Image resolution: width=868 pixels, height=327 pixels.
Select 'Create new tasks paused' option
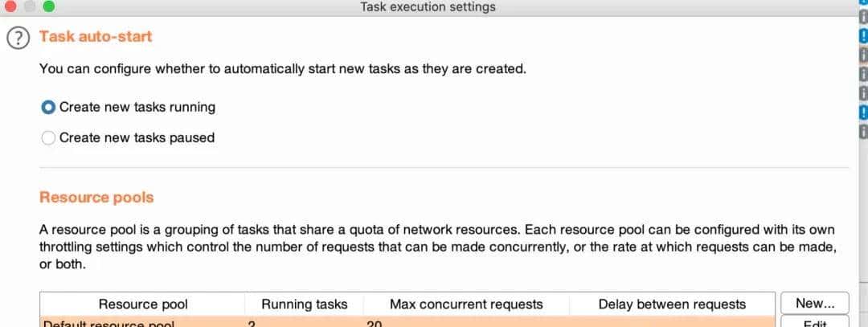tap(48, 138)
